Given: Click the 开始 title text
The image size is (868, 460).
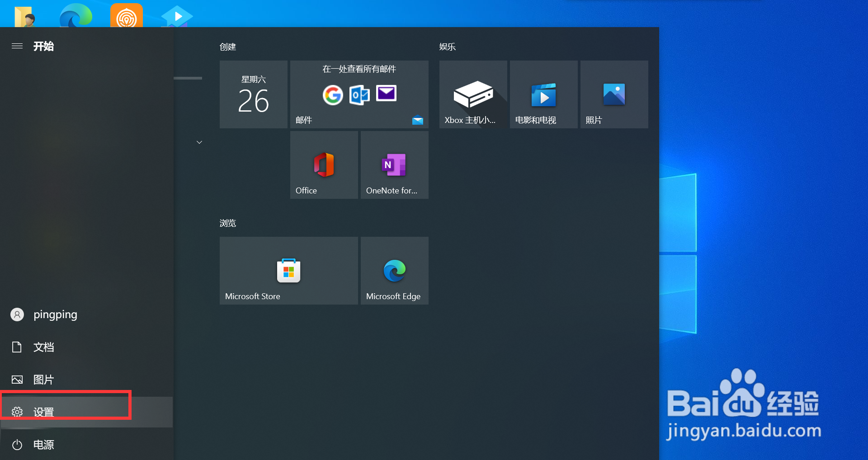Looking at the screenshot, I should point(43,46).
